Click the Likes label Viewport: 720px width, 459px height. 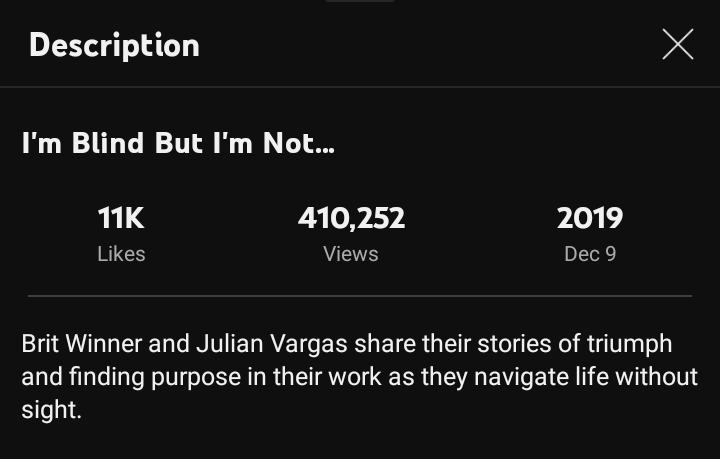tap(121, 254)
